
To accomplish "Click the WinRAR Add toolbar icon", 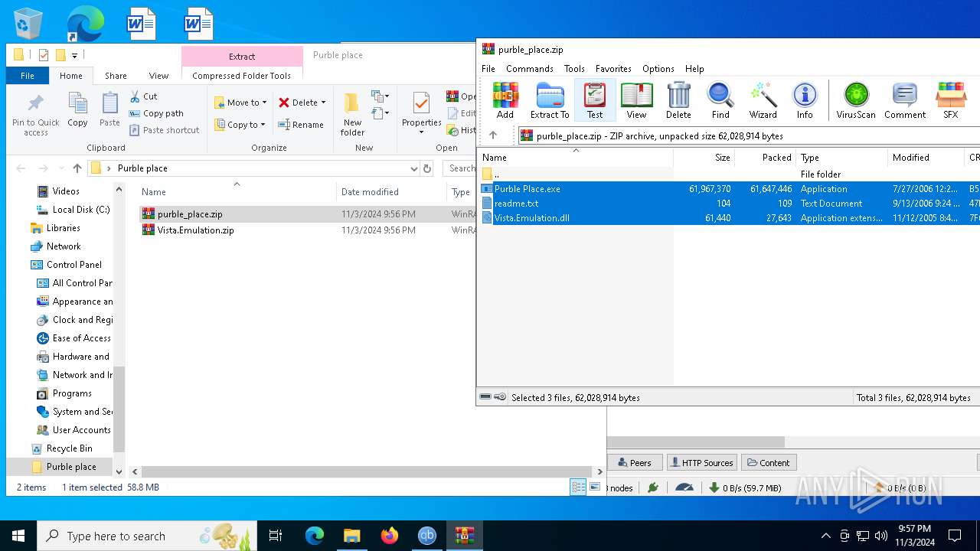I will 505,100.
